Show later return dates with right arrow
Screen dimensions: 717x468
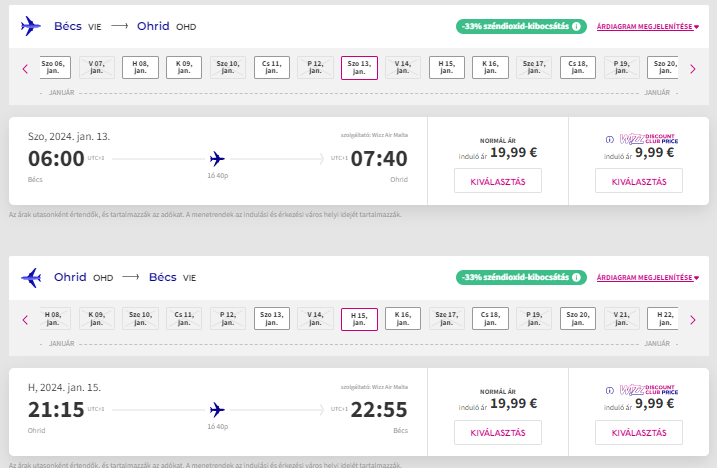coord(692,320)
